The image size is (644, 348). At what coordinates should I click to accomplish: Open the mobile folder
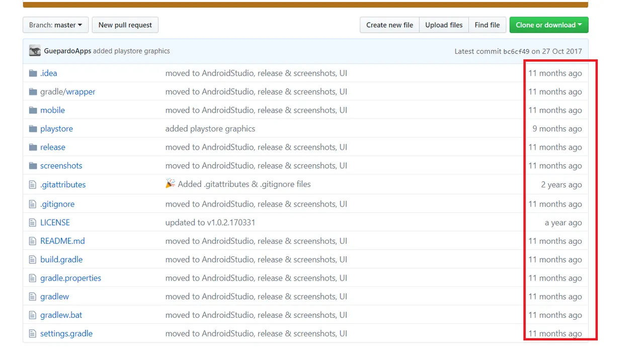pos(52,110)
